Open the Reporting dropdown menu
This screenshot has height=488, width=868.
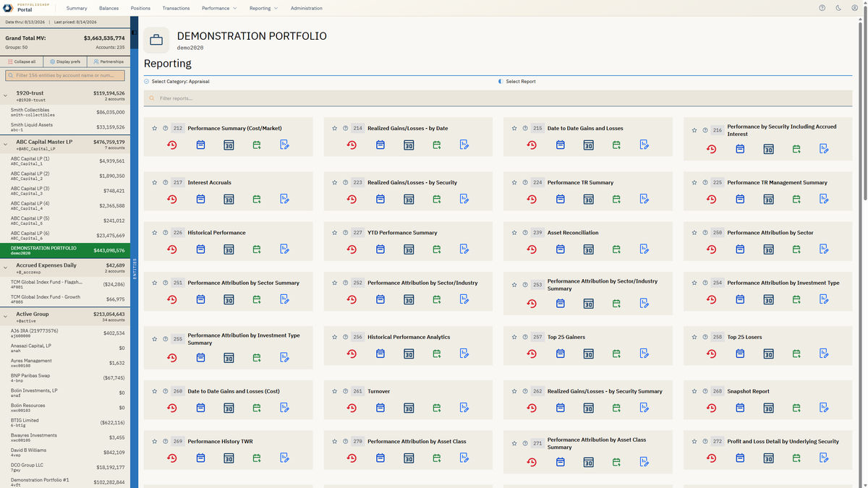pyautogui.click(x=263, y=8)
